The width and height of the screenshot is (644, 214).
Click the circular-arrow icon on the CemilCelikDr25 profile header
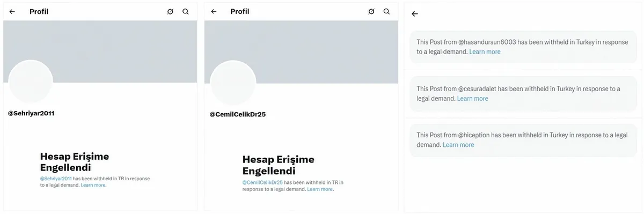371,11
